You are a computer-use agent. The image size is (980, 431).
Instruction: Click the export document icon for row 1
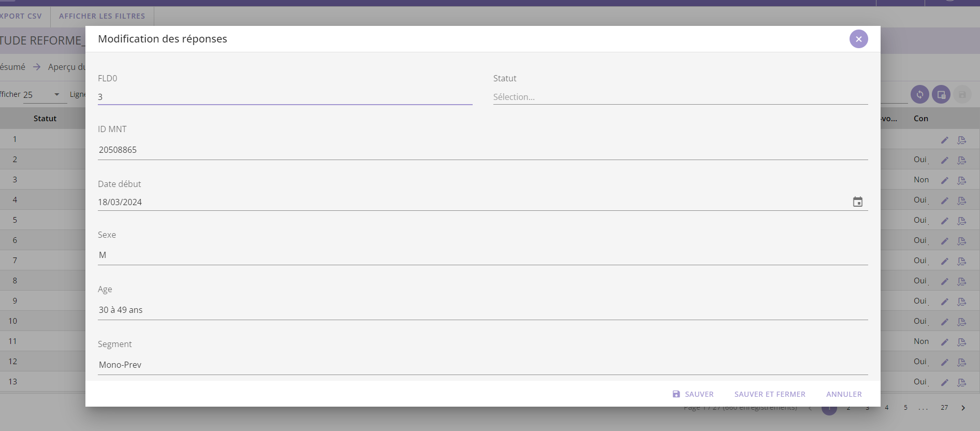962,140
